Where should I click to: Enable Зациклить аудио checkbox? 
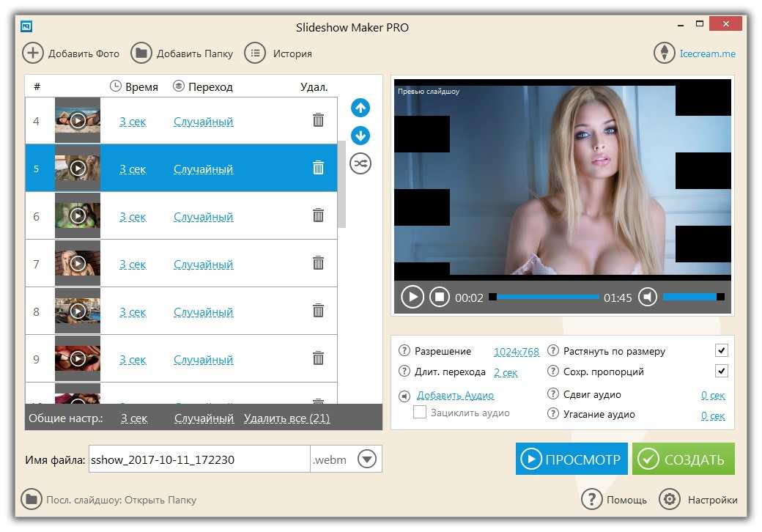click(419, 413)
